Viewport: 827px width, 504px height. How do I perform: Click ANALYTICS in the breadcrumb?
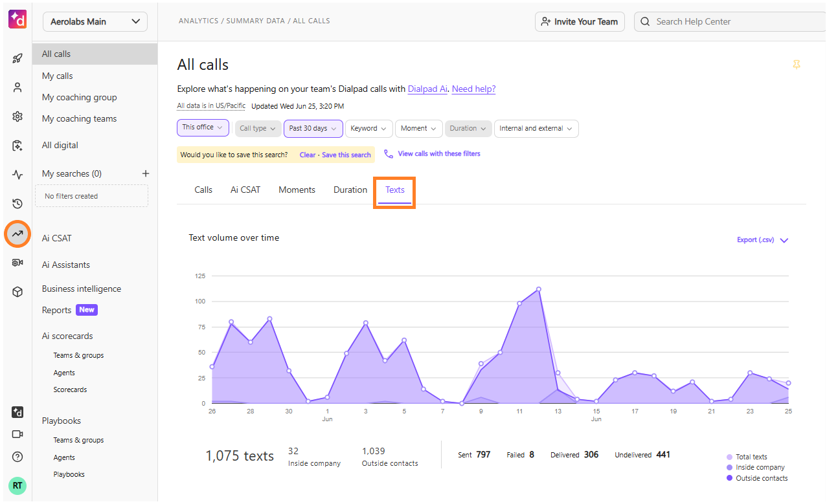point(198,21)
